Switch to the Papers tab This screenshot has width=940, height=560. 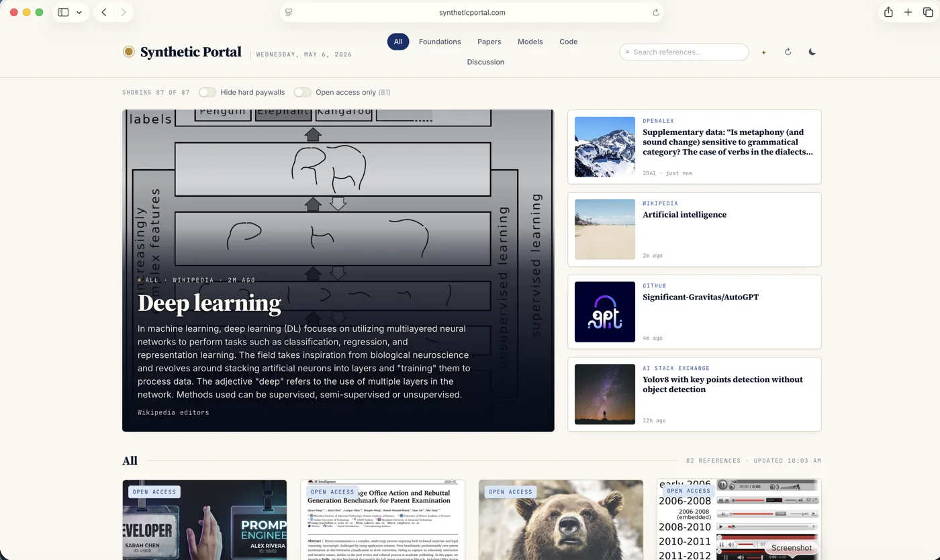pos(489,42)
